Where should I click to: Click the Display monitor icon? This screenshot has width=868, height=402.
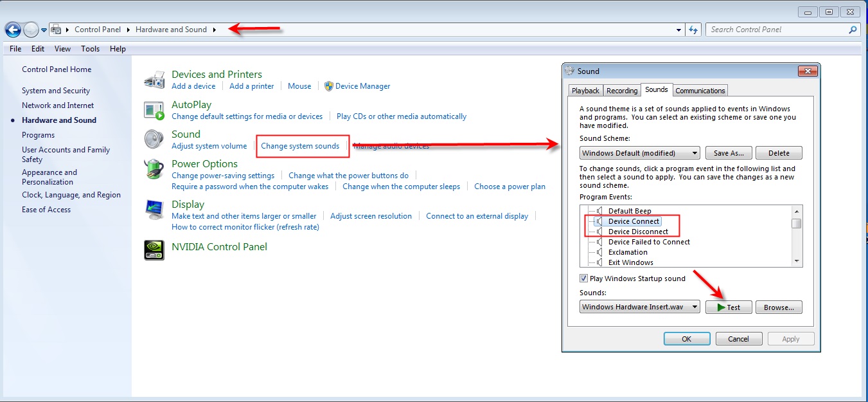(154, 210)
